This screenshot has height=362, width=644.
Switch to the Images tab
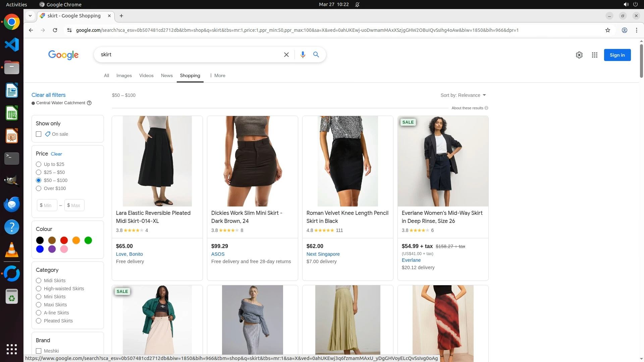coord(124,75)
